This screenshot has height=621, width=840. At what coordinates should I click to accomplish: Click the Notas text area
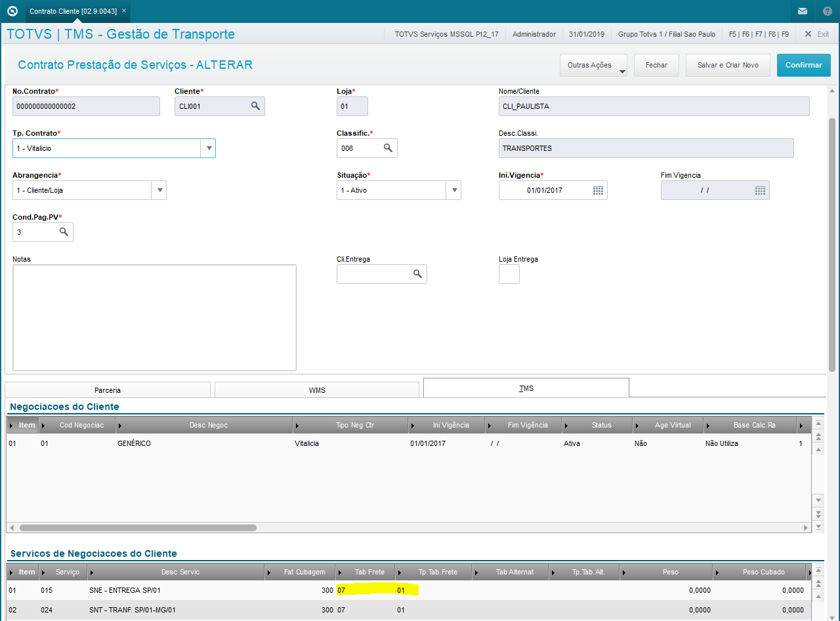click(x=154, y=317)
